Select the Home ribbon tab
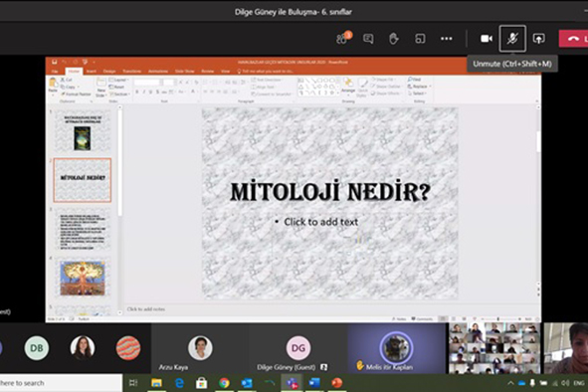The height and width of the screenshot is (392, 588). (74, 72)
